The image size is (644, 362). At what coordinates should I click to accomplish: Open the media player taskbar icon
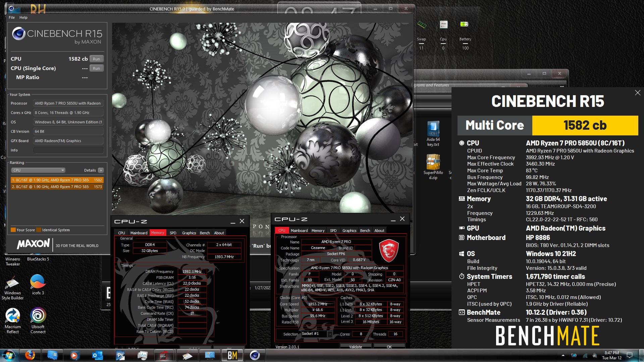[x=75, y=355]
